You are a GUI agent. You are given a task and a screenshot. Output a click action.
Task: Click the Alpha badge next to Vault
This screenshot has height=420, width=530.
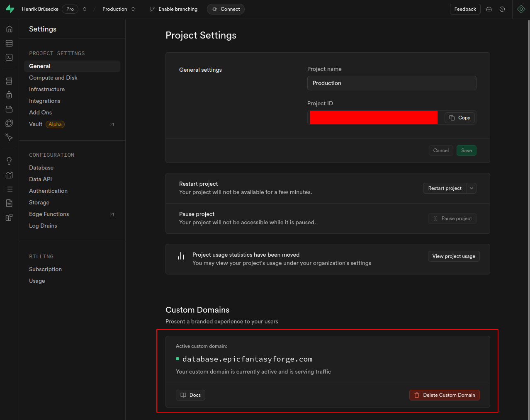point(55,124)
